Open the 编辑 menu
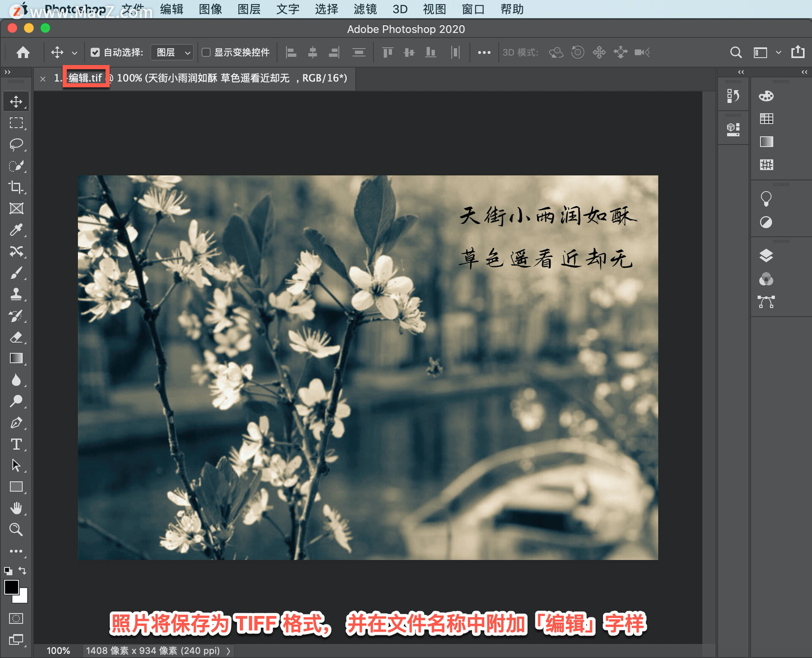 point(171,9)
